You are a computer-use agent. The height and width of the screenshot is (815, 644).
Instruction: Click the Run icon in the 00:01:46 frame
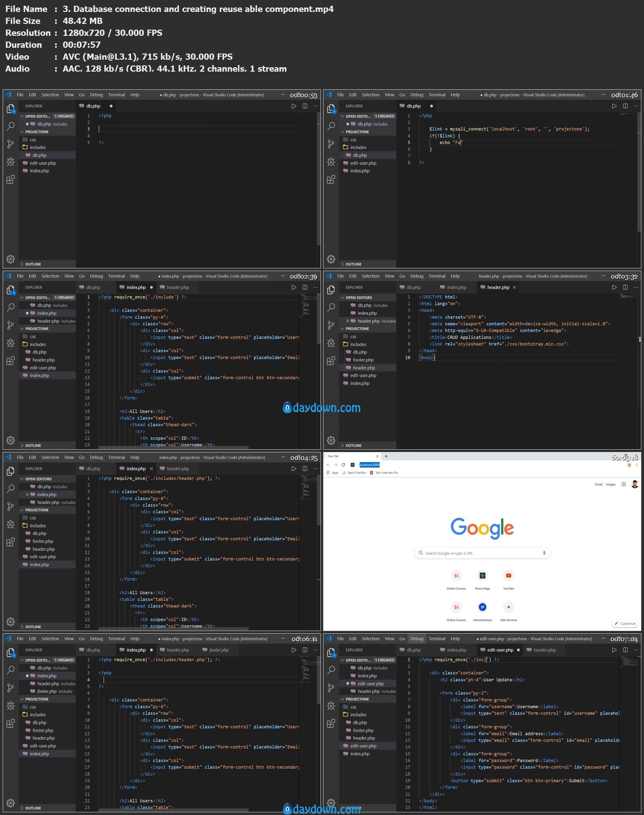614,106
